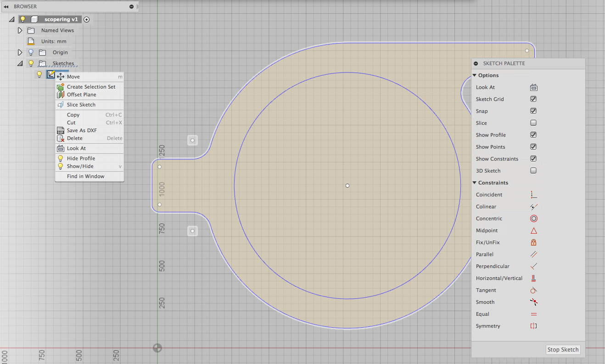Viewport: 605px width, 364px height.
Task: Select Copy in the context menu
Action: 73,115
